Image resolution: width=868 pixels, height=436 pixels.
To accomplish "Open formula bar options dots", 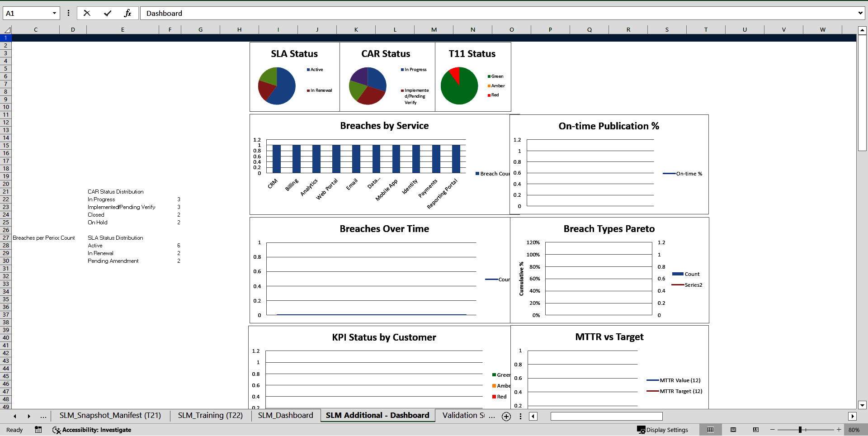I will [x=68, y=13].
